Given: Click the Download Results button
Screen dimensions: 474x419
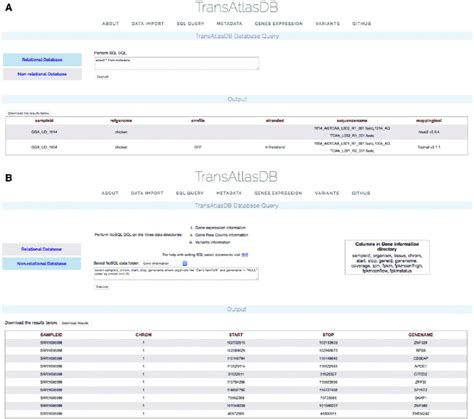Looking at the screenshot, I should coord(75,323).
